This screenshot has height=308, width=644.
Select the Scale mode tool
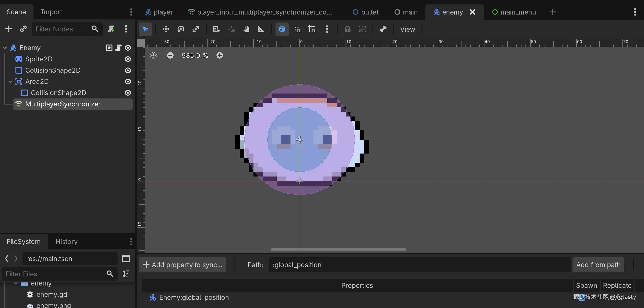point(196,29)
